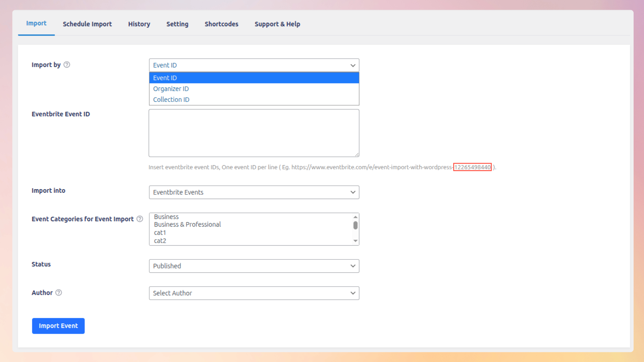This screenshot has width=644, height=362.
Task: Click the chevron on the Author dropdown
Action: pyautogui.click(x=353, y=293)
